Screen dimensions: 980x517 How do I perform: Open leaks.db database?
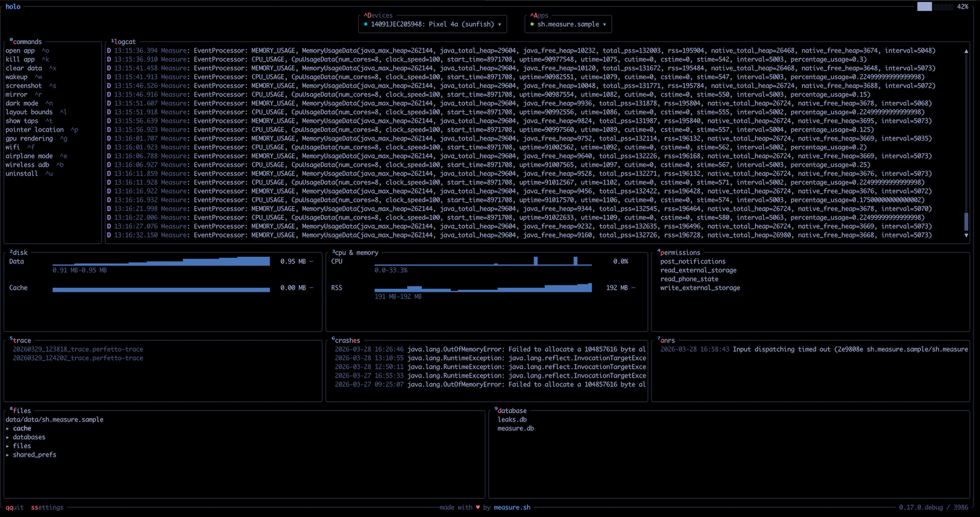pos(512,419)
